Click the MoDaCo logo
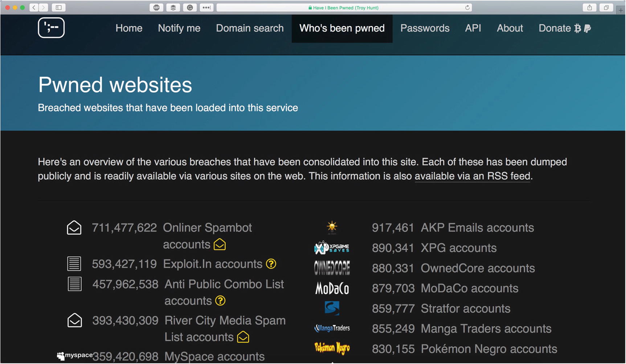 point(332,288)
